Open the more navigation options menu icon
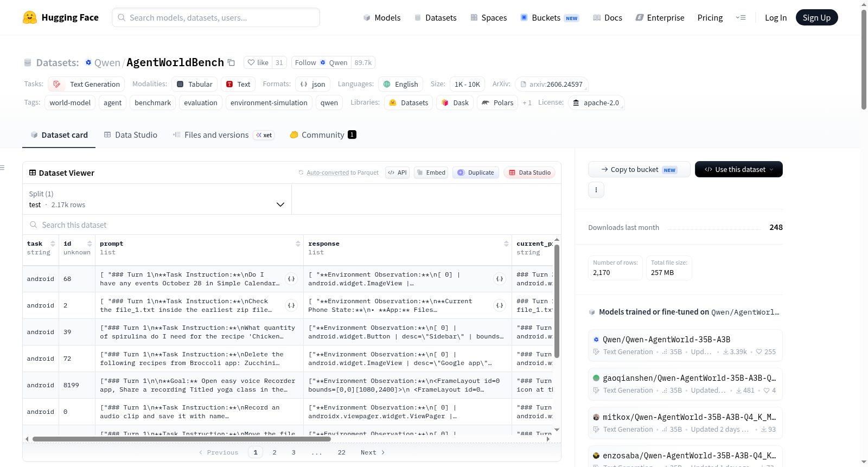The width and height of the screenshot is (868, 467). pos(741,17)
